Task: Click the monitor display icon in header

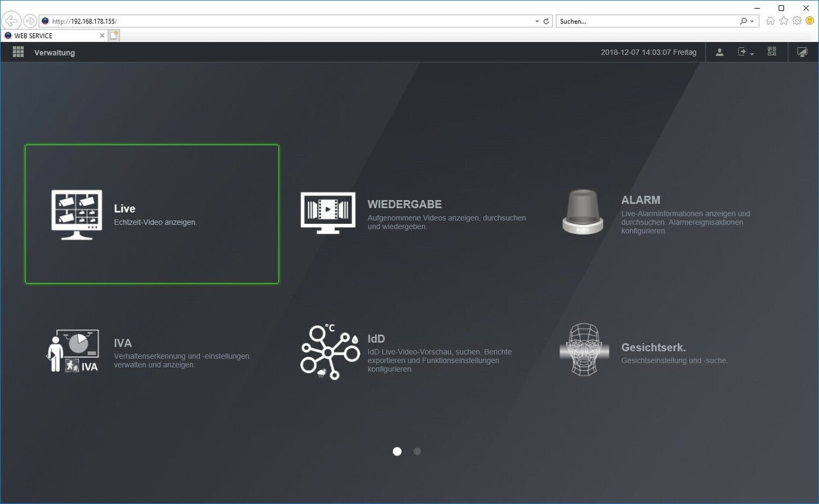Action: point(802,52)
